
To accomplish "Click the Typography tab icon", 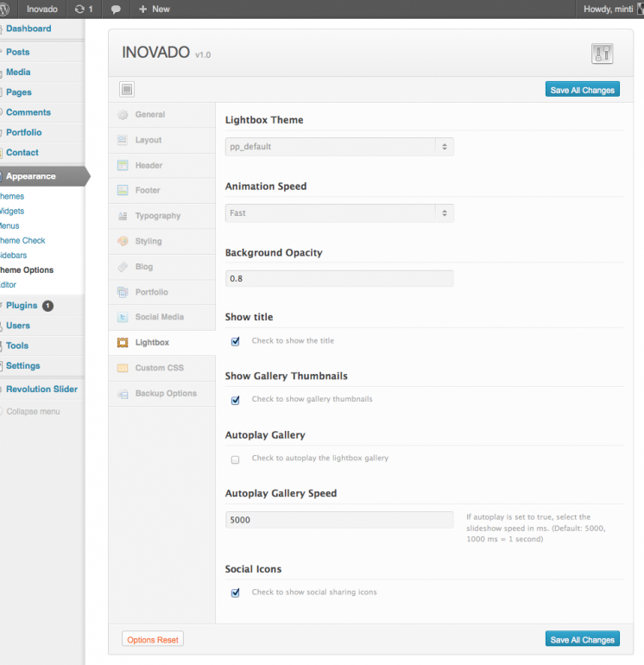I will [123, 216].
